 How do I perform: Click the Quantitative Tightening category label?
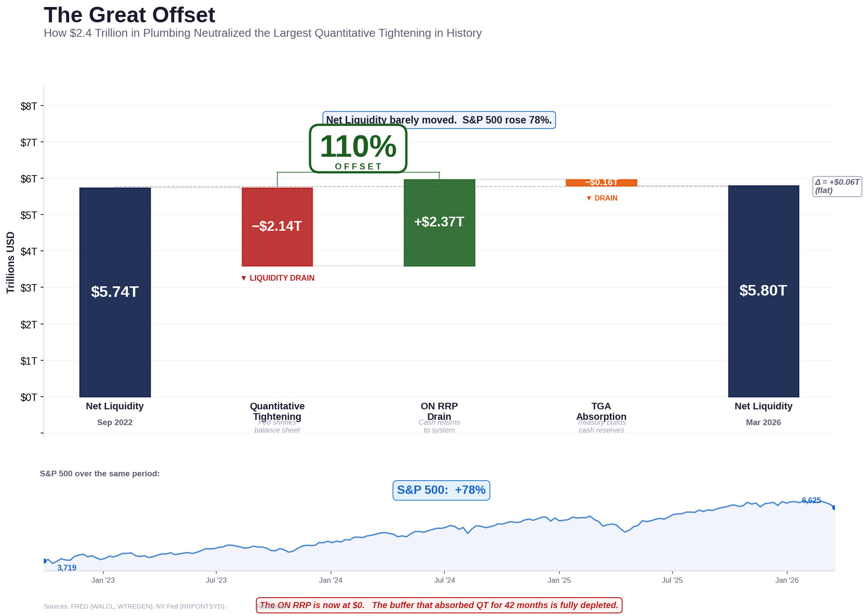[277, 411]
